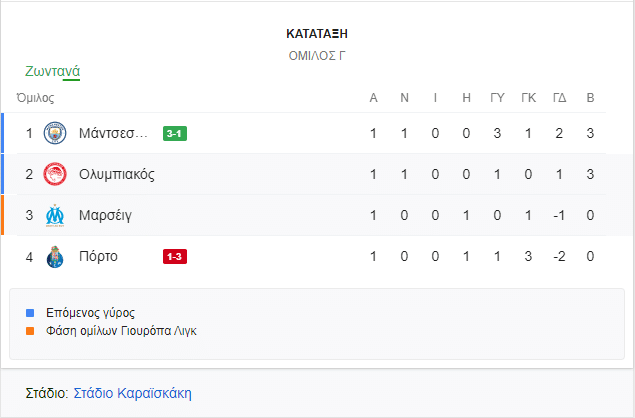Image resolution: width=635 pixels, height=418 pixels.
Task: Click the blue next round legend square
Action: point(30,312)
